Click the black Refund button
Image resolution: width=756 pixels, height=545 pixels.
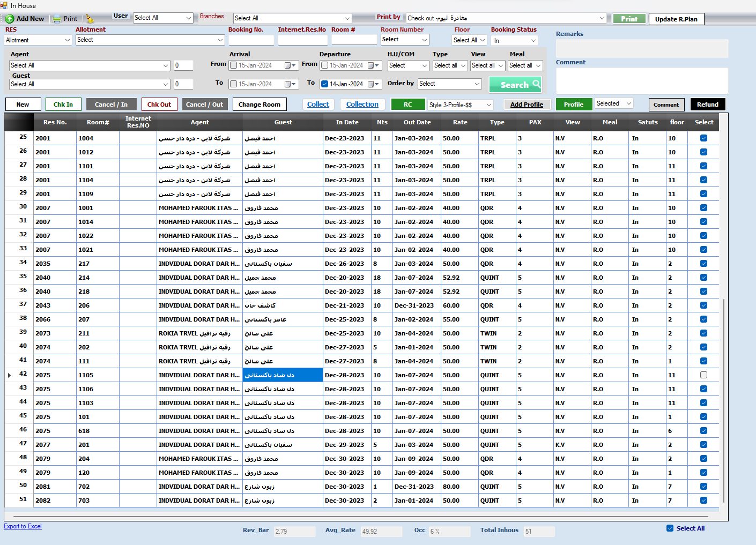(708, 104)
